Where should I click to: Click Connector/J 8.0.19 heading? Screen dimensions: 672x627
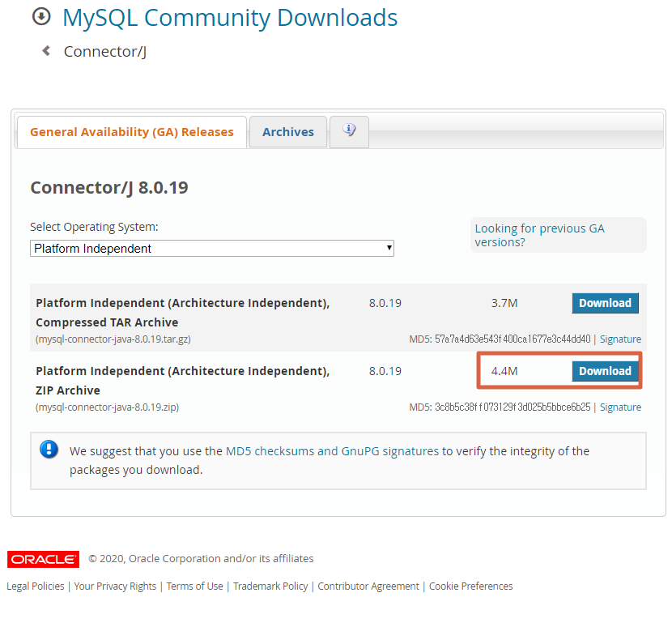pos(109,188)
